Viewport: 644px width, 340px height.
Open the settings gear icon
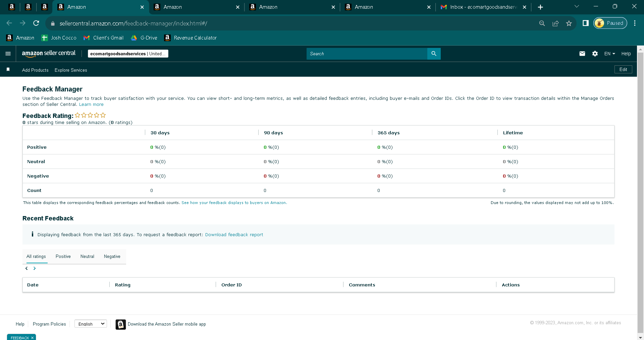click(x=595, y=54)
